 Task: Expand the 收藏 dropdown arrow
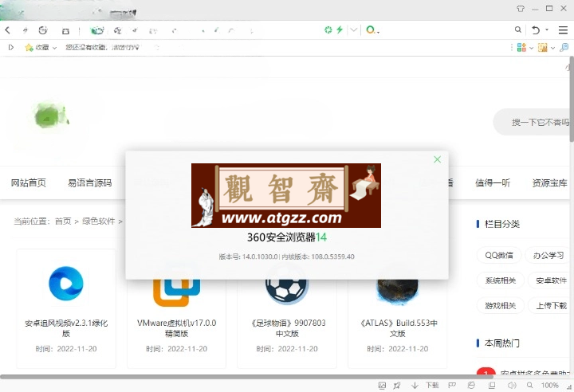tap(54, 48)
